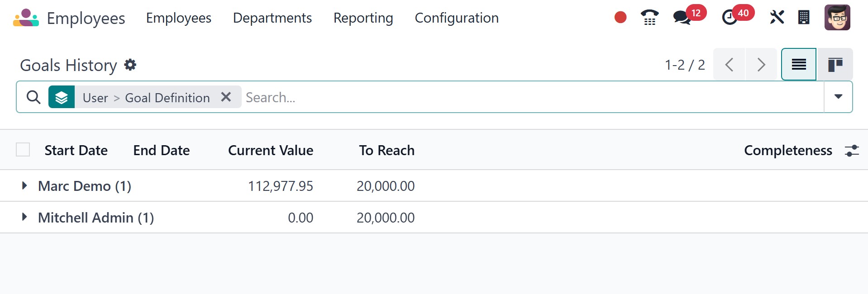868x294 pixels.
Task: Open the Goals History gear settings
Action: [130, 65]
